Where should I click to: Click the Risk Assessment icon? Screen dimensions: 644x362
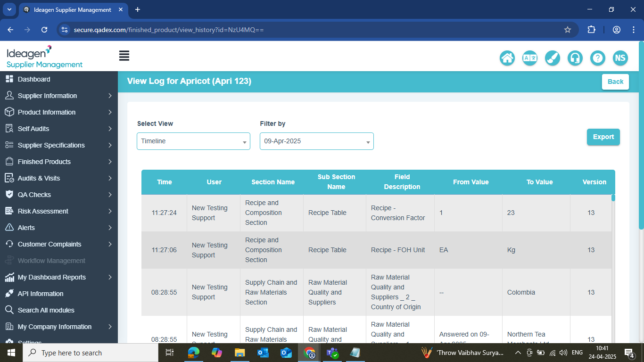(x=9, y=211)
